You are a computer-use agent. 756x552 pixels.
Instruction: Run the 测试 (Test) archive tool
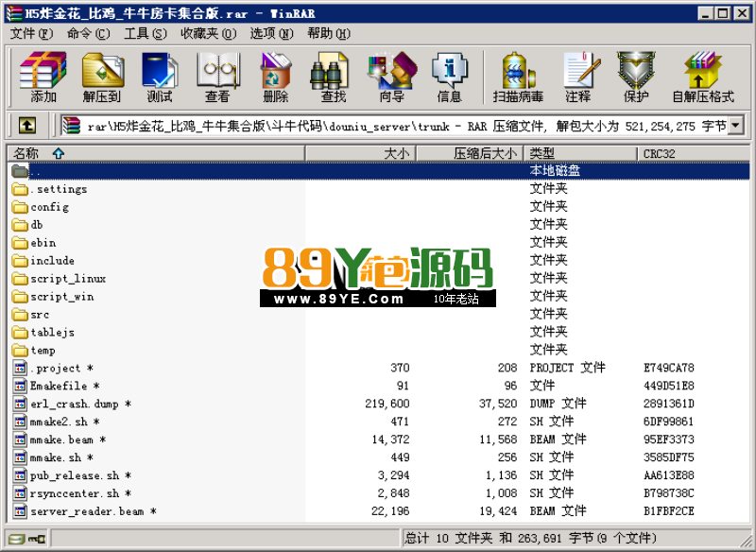[160, 77]
